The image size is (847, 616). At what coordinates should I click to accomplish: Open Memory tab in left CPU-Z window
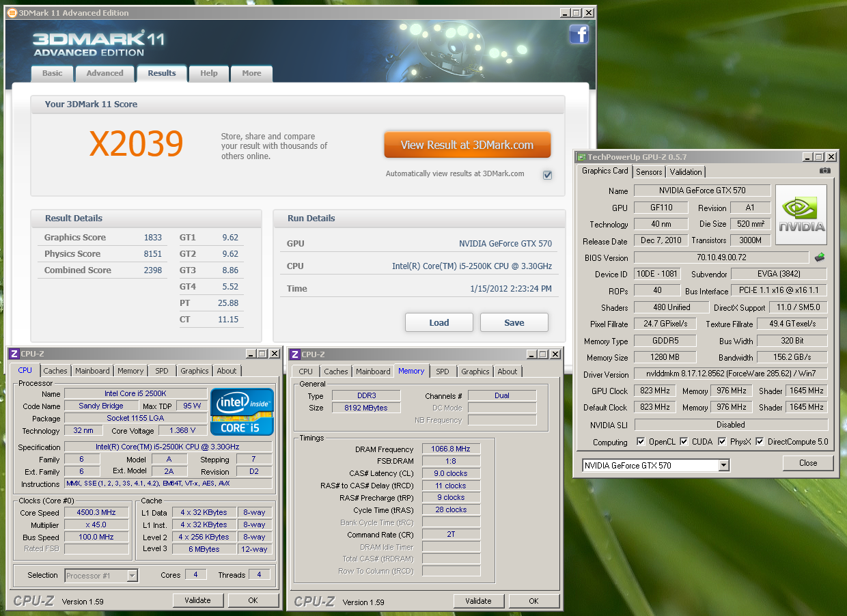(x=130, y=371)
